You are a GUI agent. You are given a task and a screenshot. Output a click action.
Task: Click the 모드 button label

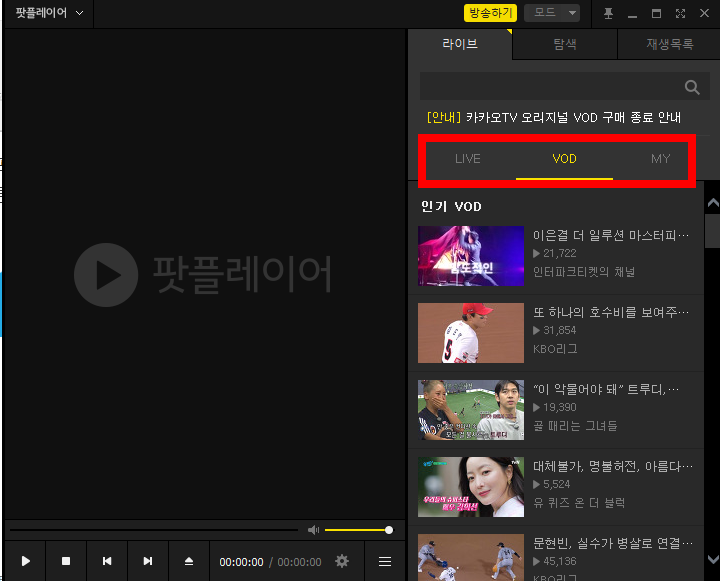pos(545,13)
